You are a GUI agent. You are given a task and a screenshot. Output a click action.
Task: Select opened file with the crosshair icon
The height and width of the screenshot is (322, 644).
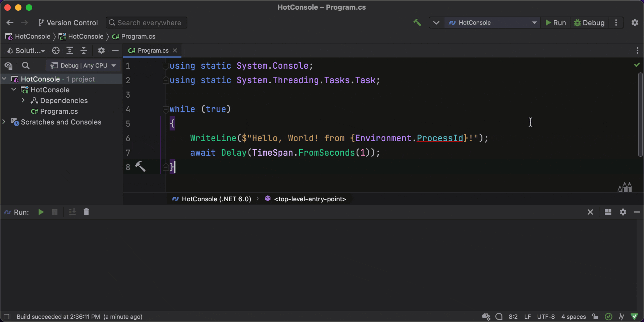pos(56,51)
